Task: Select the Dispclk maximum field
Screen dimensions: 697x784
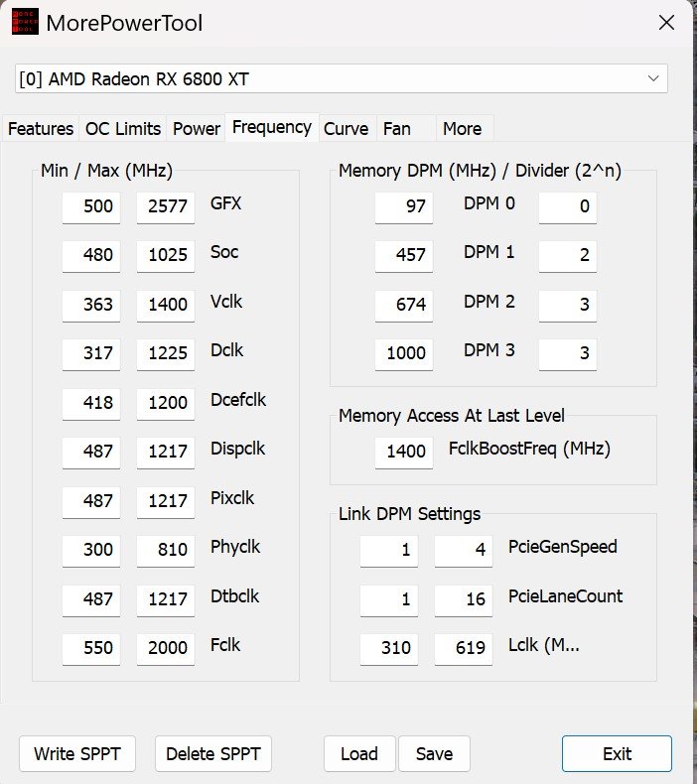Action: [166, 453]
